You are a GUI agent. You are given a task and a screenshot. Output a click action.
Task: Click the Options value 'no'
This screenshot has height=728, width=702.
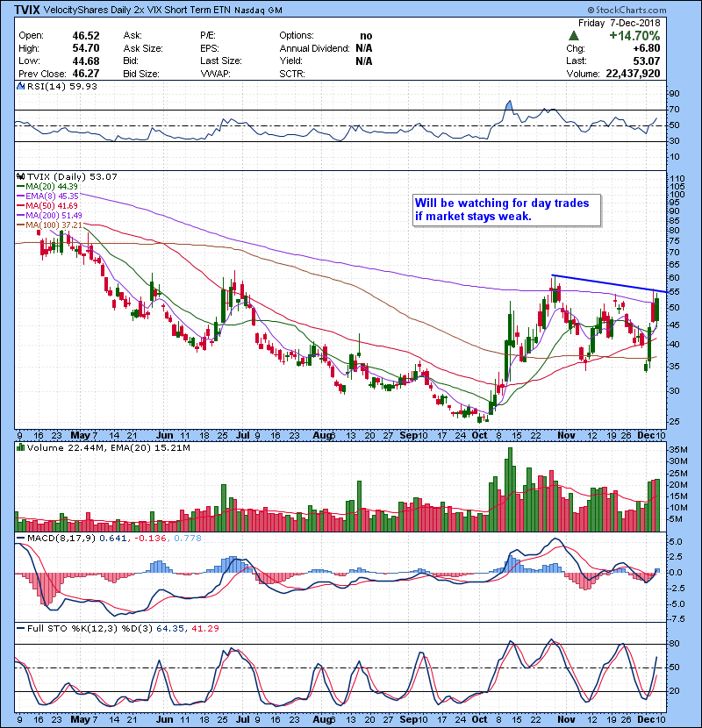[x=366, y=36]
